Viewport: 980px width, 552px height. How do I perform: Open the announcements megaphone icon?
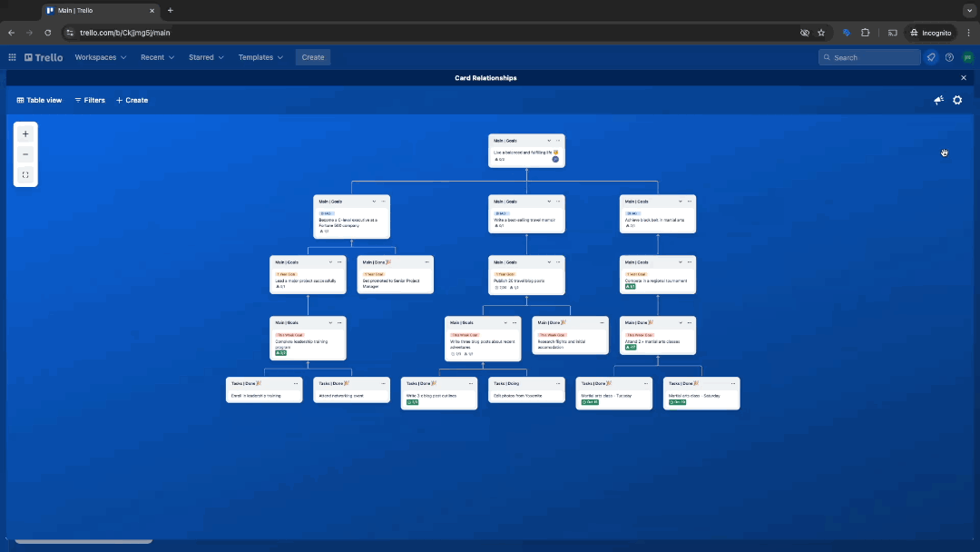coord(938,100)
